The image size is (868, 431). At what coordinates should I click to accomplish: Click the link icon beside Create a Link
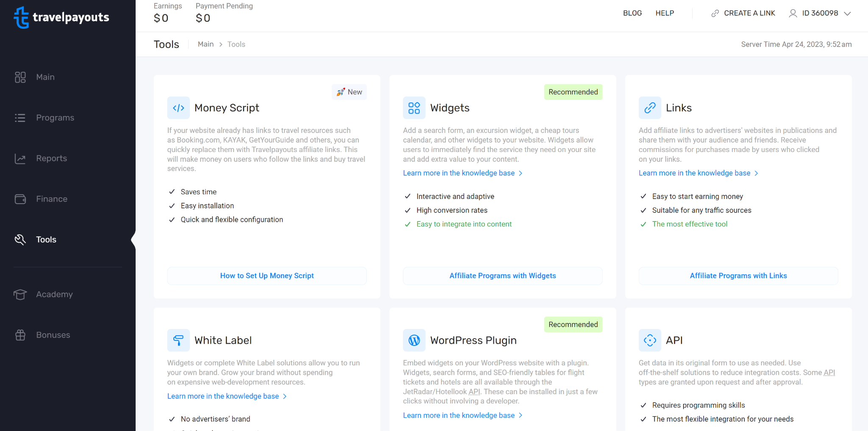715,14
